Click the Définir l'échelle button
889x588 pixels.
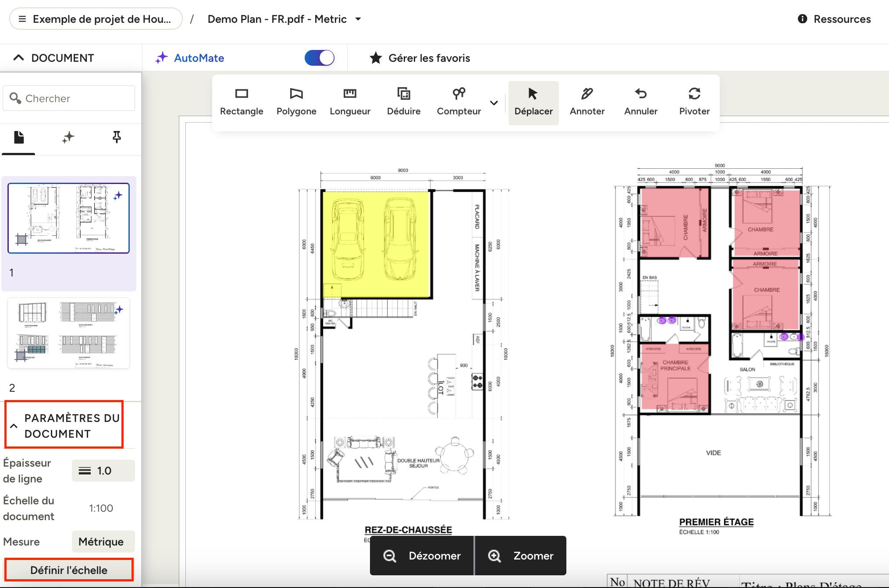pos(69,570)
